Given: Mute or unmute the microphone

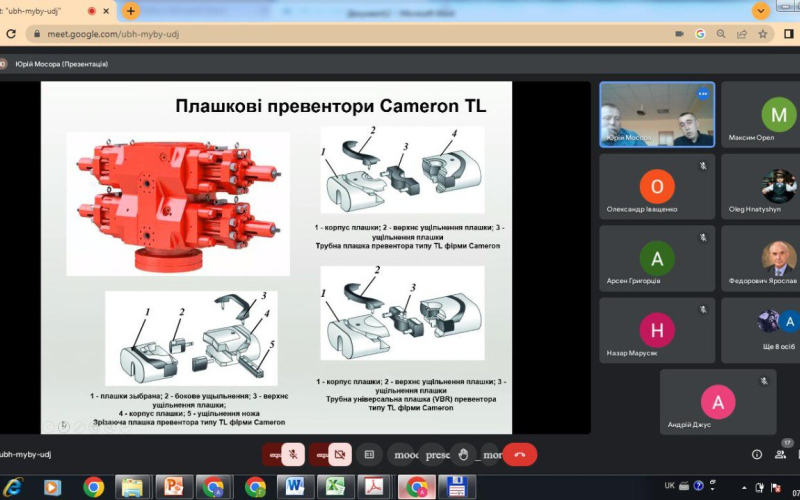Looking at the screenshot, I should pos(293,454).
